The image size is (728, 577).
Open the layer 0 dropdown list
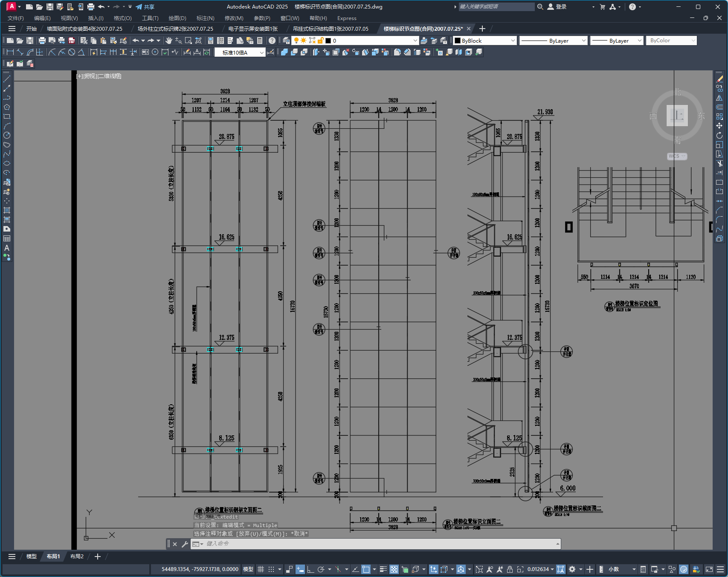[x=415, y=41]
